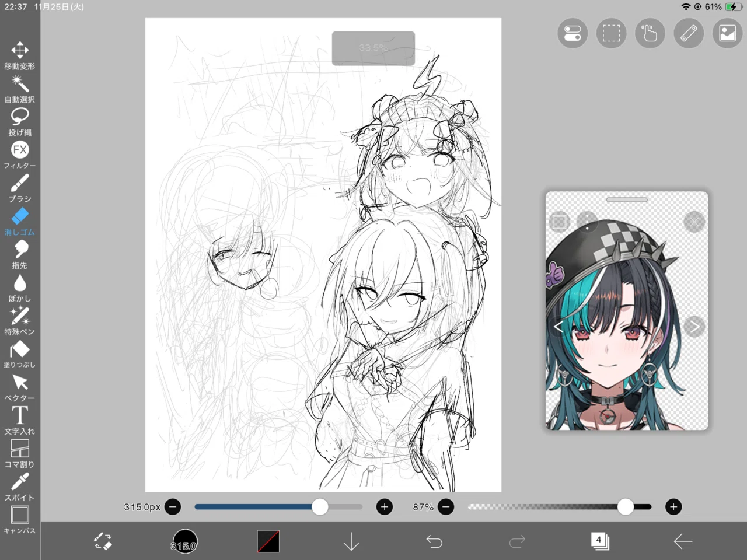
Task: Open reference window three-dot menu
Action: tap(587, 221)
